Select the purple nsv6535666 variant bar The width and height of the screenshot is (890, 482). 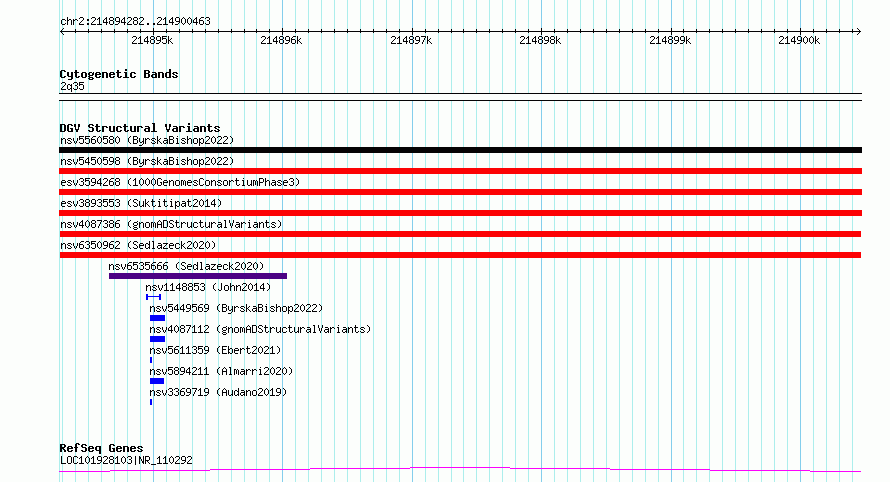tap(198, 276)
